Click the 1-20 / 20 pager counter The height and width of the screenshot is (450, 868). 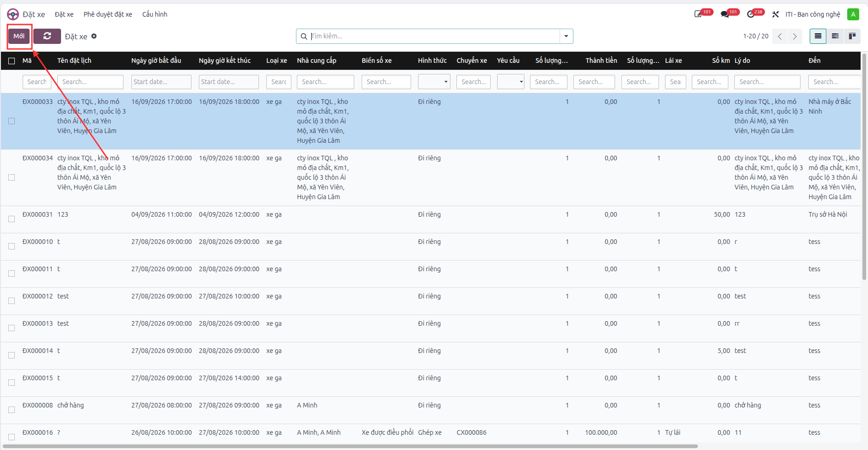pyautogui.click(x=756, y=36)
